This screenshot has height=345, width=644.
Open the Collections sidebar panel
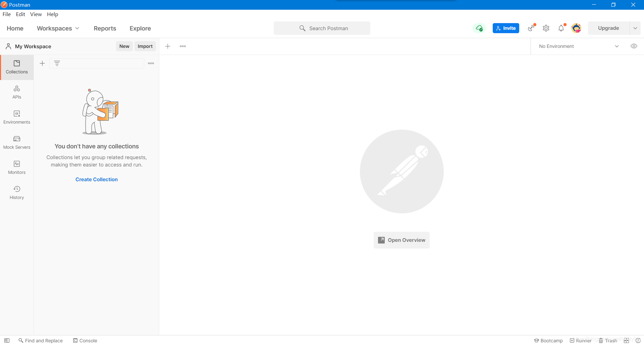click(17, 67)
